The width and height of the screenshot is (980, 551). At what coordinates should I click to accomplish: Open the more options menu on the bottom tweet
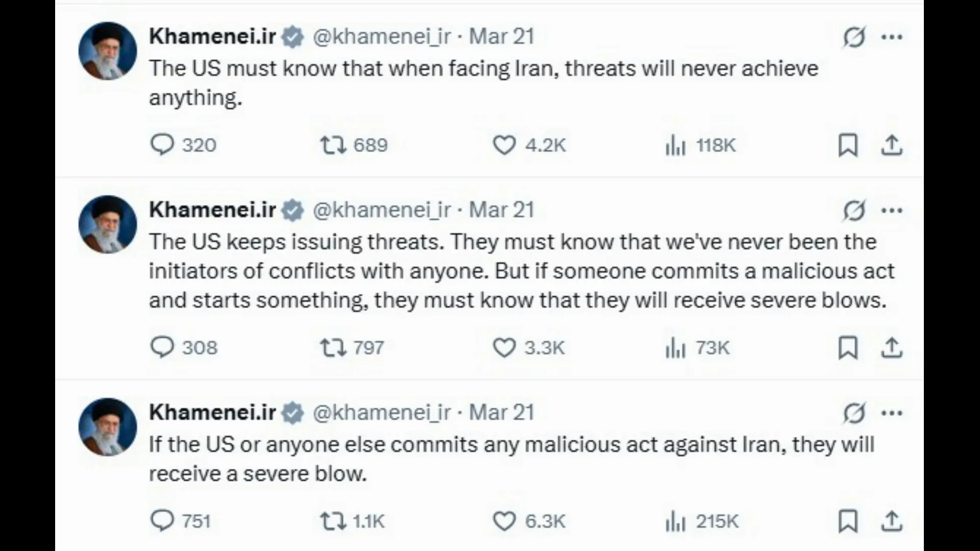point(892,412)
